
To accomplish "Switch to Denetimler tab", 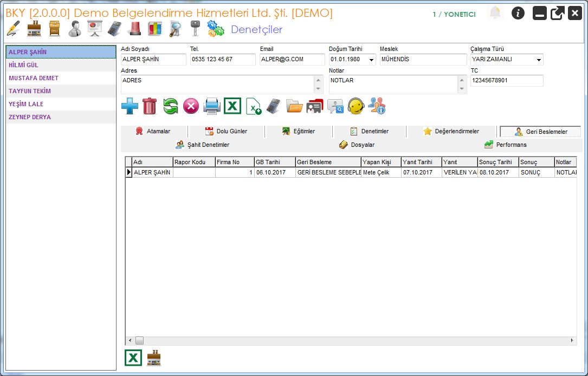I will tap(370, 131).
